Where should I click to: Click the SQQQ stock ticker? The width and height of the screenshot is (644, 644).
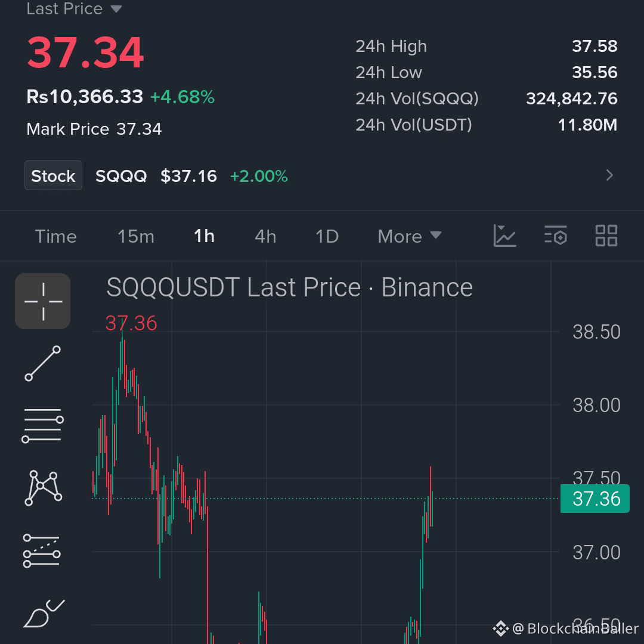[121, 176]
